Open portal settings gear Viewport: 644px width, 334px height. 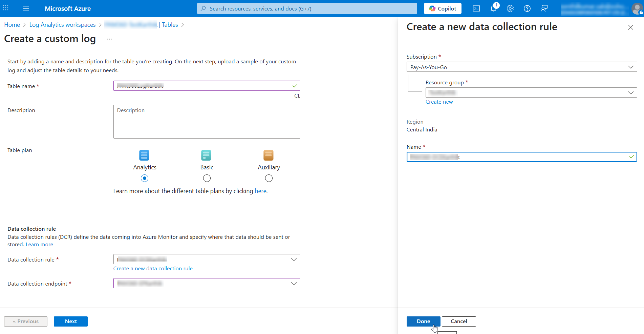click(510, 8)
